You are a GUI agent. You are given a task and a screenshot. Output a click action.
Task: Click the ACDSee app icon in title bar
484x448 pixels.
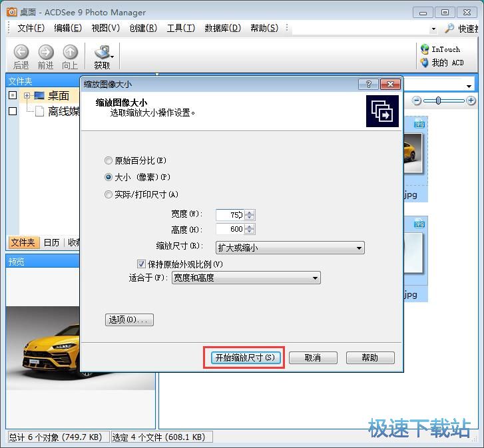tap(12, 12)
